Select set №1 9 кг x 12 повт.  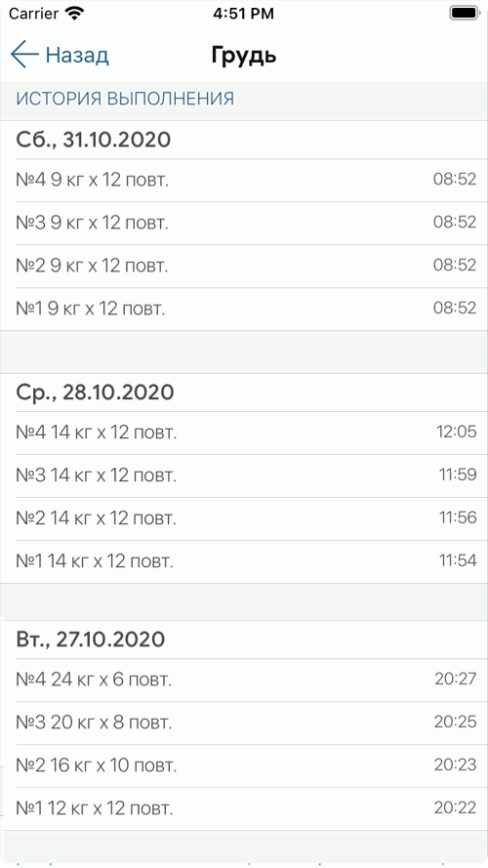(244, 309)
